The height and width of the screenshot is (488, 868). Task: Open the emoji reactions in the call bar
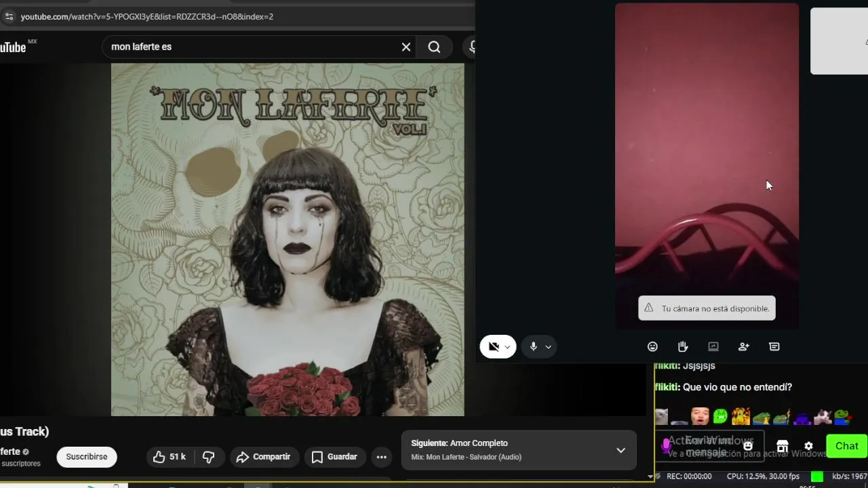click(652, 346)
